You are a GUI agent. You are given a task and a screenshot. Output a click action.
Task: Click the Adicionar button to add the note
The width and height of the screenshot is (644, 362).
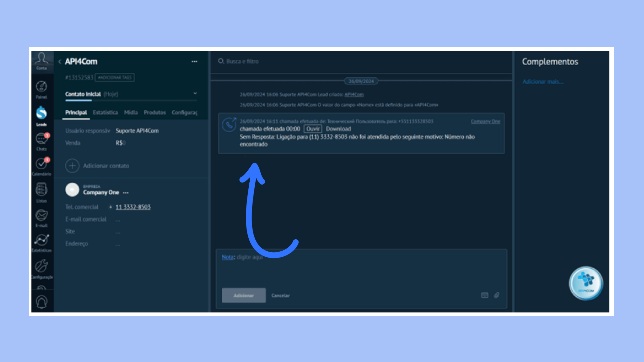pyautogui.click(x=244, y=295)
